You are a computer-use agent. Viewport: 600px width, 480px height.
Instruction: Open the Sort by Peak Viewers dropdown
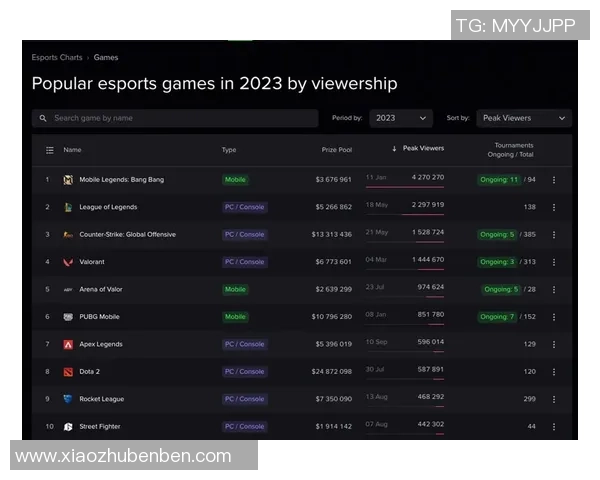(524, 118)
